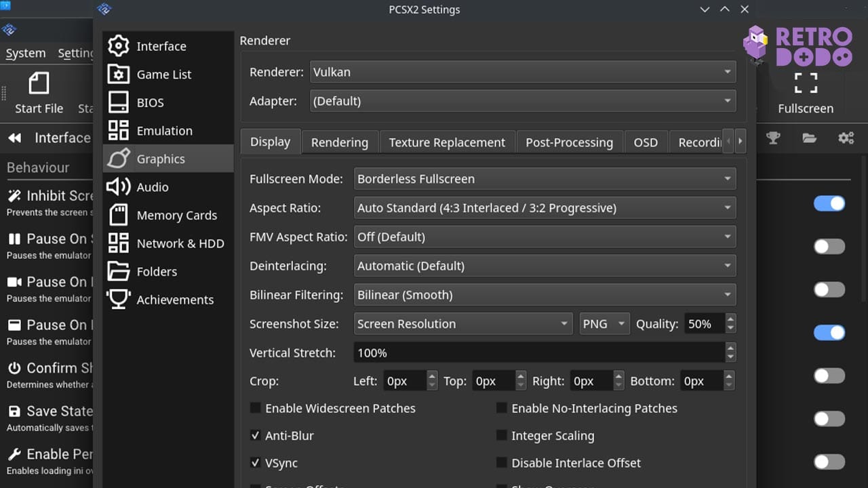The height and width of the screenshot is (488, 868).
Task: Toggle Inhibit Screensaver switch off
Action: (829, 203)
